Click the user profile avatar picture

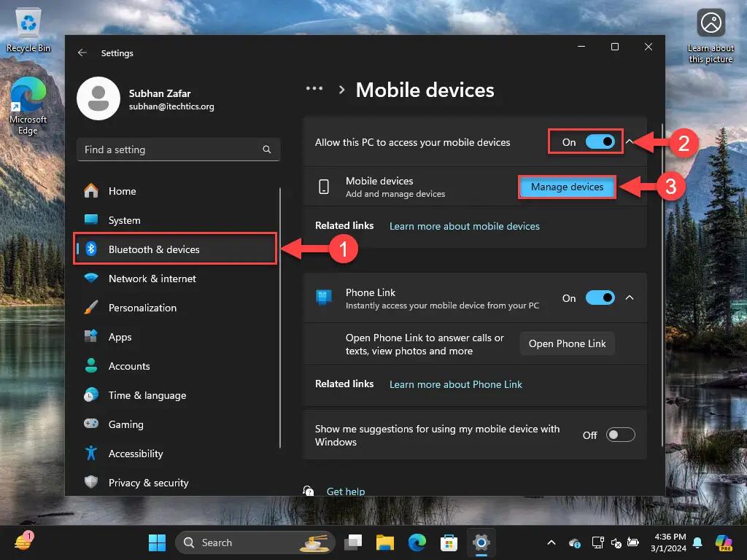click(x=98, y=98)
